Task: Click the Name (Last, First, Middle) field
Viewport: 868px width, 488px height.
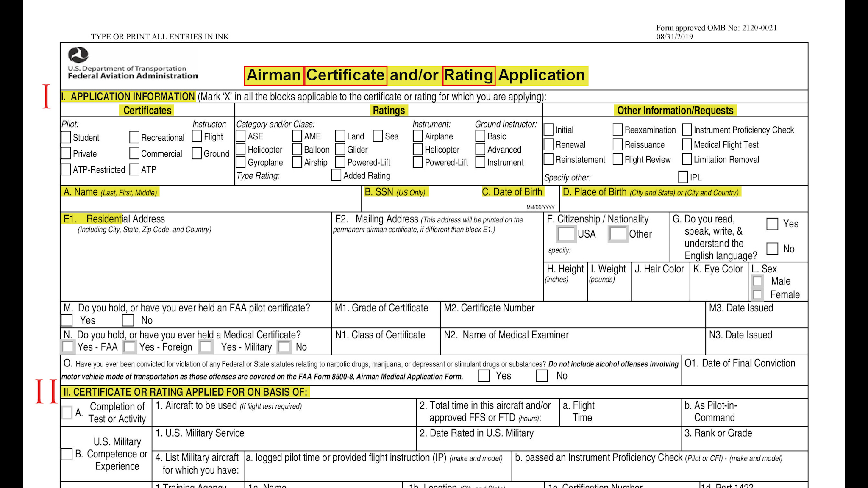Action: click(x=211, y=199)
